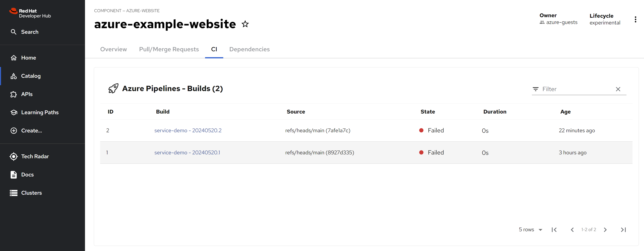Open Tech Radar in the sidebar

click(x=35, y=157)
